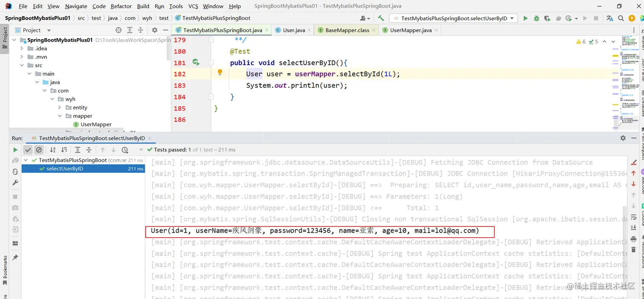The width and height of the screenshot is (644, 299).
Task: Switch to the BaseMapper.class tab
Action: coord(347,30)
